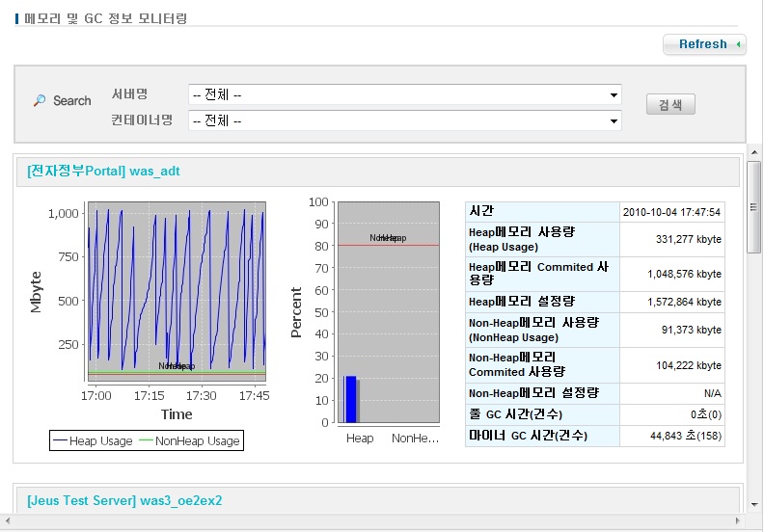Click the vertical scrollbar thumb
764x532 pixels.
(754, 207)
